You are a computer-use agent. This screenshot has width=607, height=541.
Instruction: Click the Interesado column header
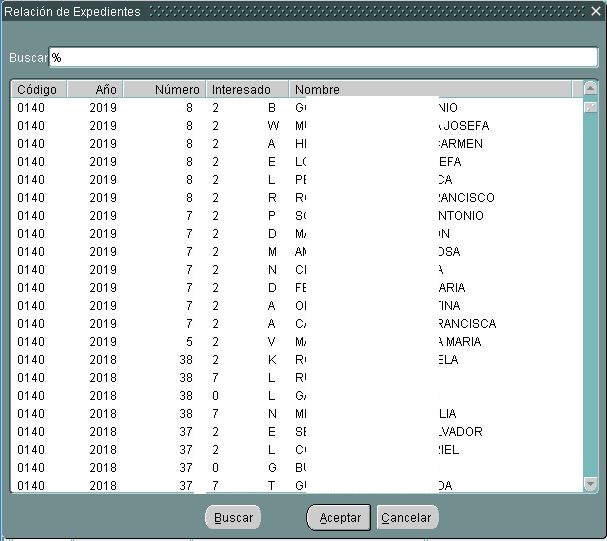247,90
